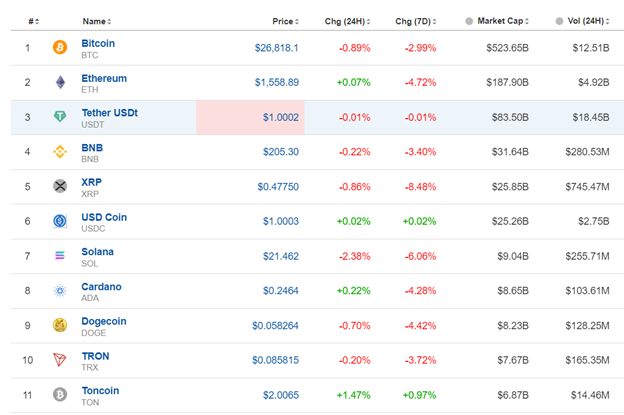Toggle the Market Cap column circle indicator
The height and width of the screenshot is (415, 624).
coord(470,20)
